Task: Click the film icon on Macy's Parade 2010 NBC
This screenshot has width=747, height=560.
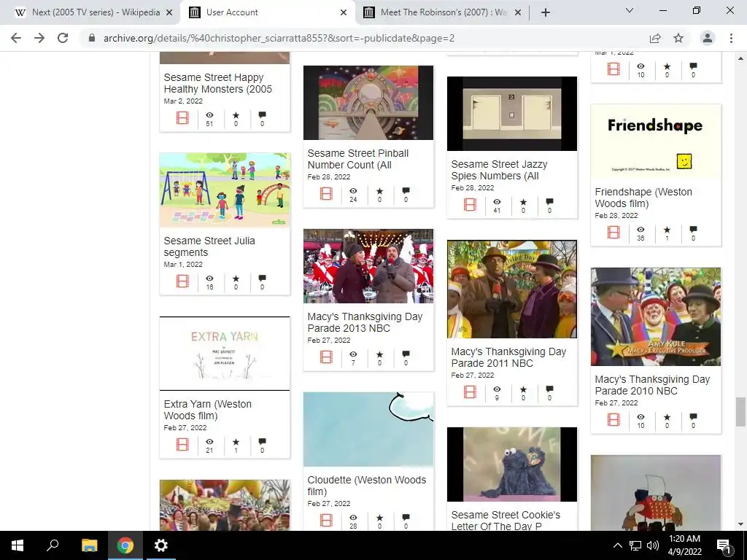Action: point(614,419)
